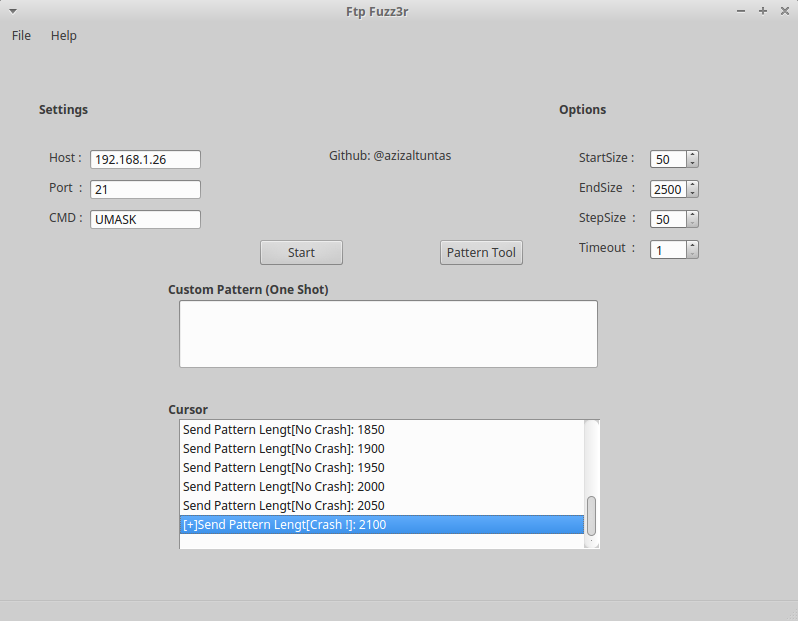Open the Pattern Tool

click(x=481, y=252)
